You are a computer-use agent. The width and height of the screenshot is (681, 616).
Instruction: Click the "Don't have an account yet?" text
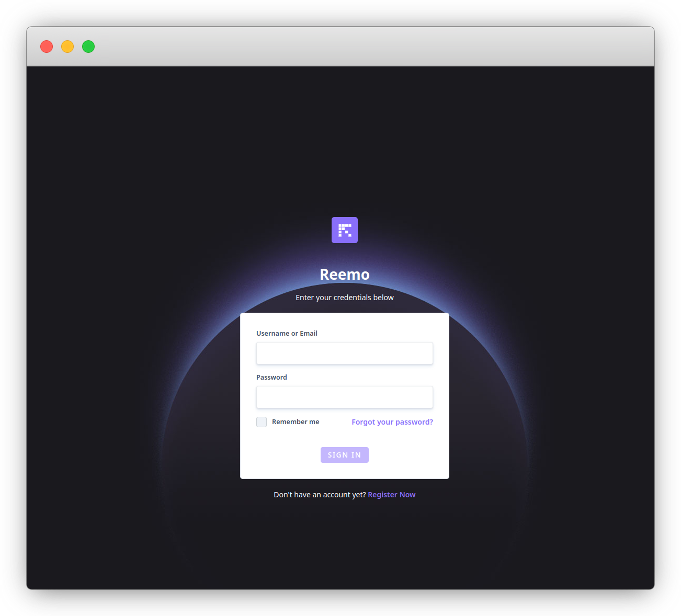tap(320, 495)
